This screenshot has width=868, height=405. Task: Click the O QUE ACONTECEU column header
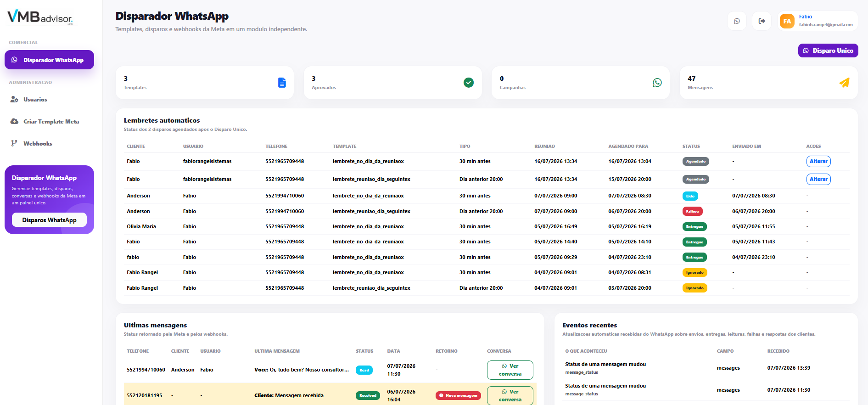pos(586,351)
